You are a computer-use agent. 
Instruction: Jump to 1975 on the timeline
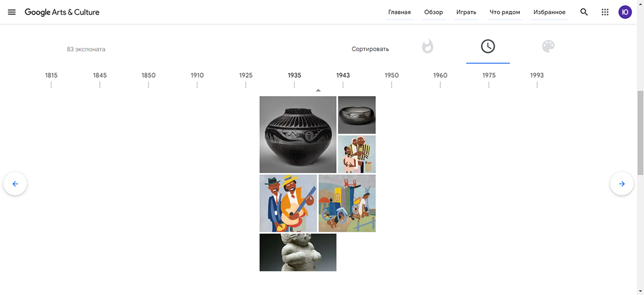click(489, 75)
